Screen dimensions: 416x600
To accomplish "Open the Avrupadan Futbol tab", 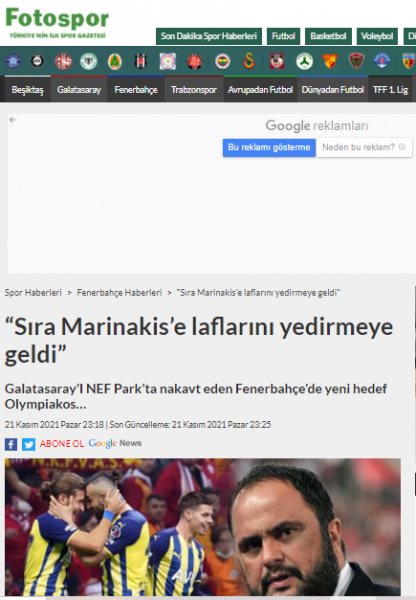I will (260, 90).
